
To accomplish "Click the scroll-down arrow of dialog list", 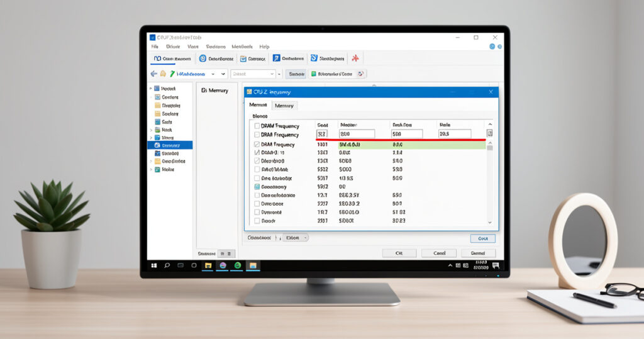I will (x=489, y=222).
